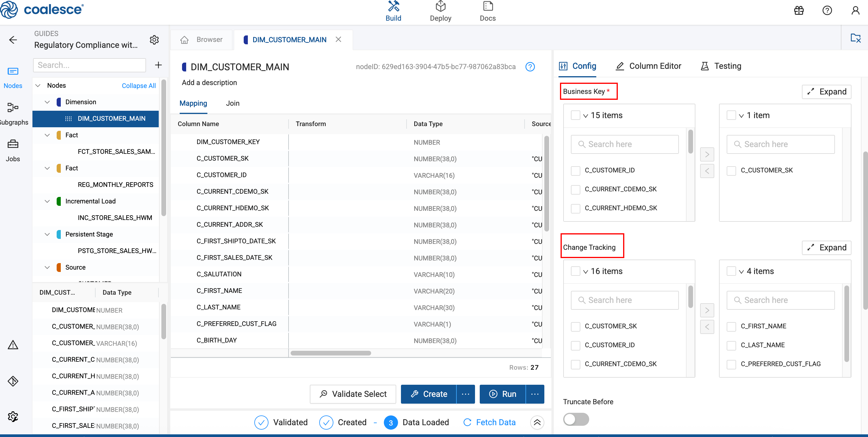
Task: Select all 15 items checkbox
Action: pyautogui.click(x=576, y=115)
